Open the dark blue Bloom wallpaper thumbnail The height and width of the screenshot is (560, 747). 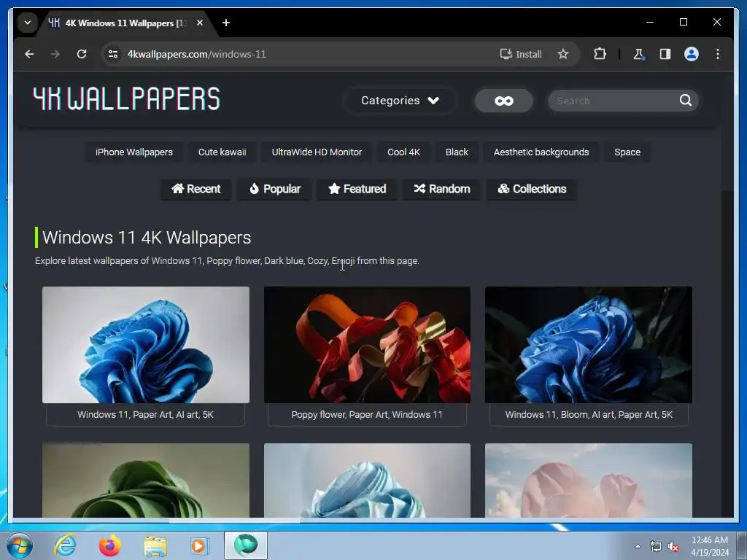click(x=589, y=345)
